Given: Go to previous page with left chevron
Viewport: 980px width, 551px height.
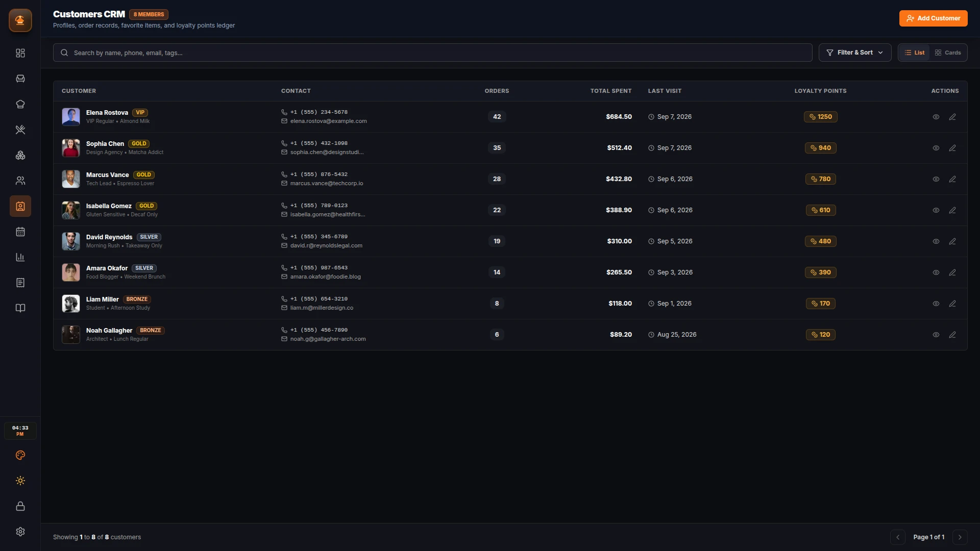Looking at the screenshot, I should [x=898, y=537].
